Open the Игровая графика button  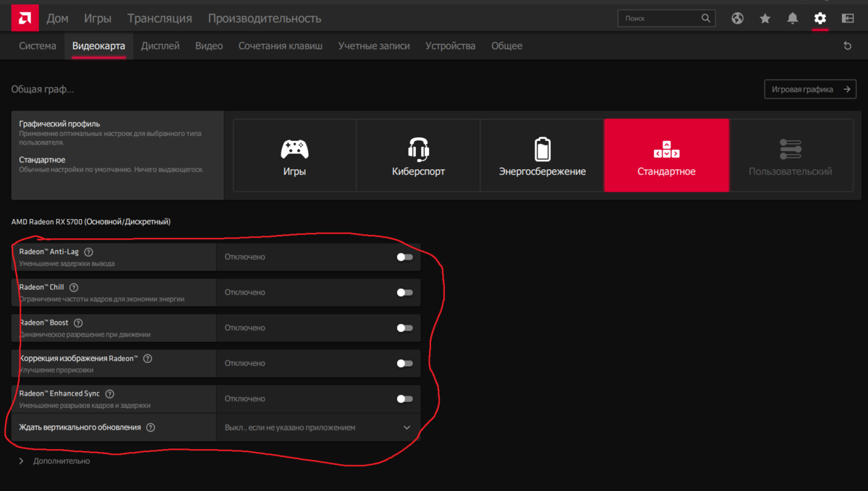pyautogui.click(x=810, y=89)
